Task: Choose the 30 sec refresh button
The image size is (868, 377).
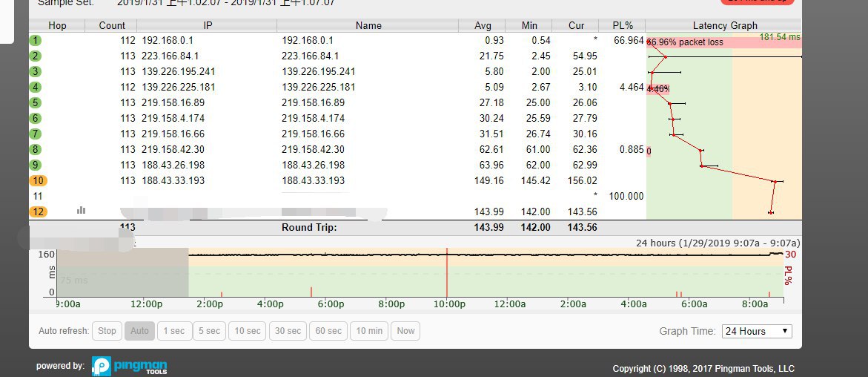Action: coord(288,331)
